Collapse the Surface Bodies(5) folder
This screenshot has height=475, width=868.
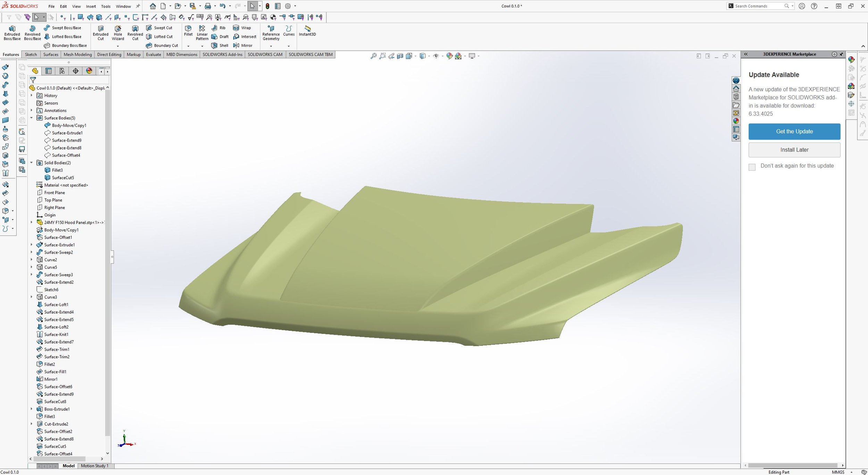pos(32,118)
